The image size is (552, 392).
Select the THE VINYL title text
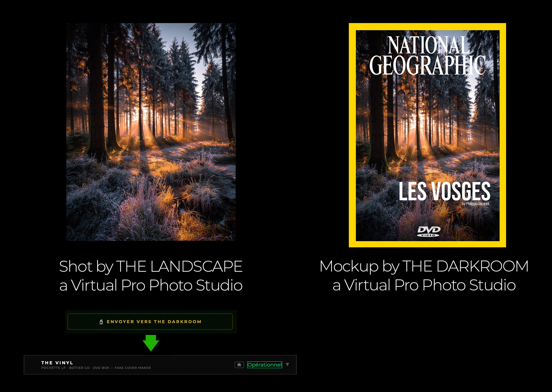57,363
